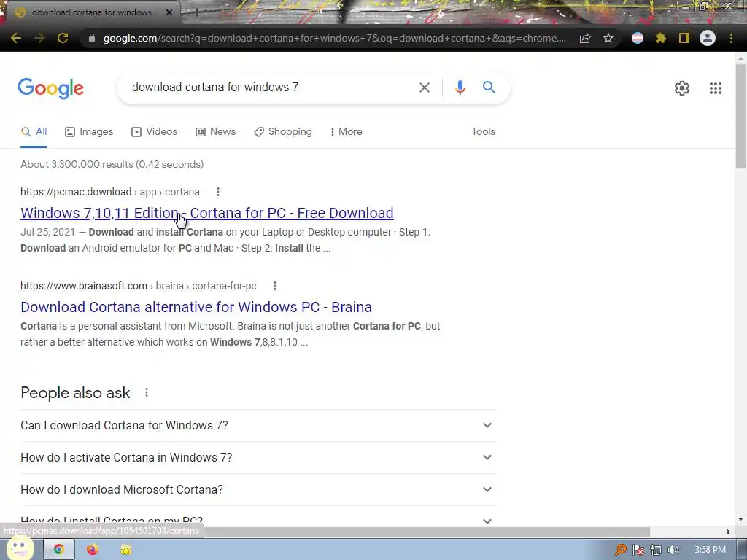Viewport: 747px width, 560px height.
Task: Bookmark this page with the star icon
Action: coord(608,38)
